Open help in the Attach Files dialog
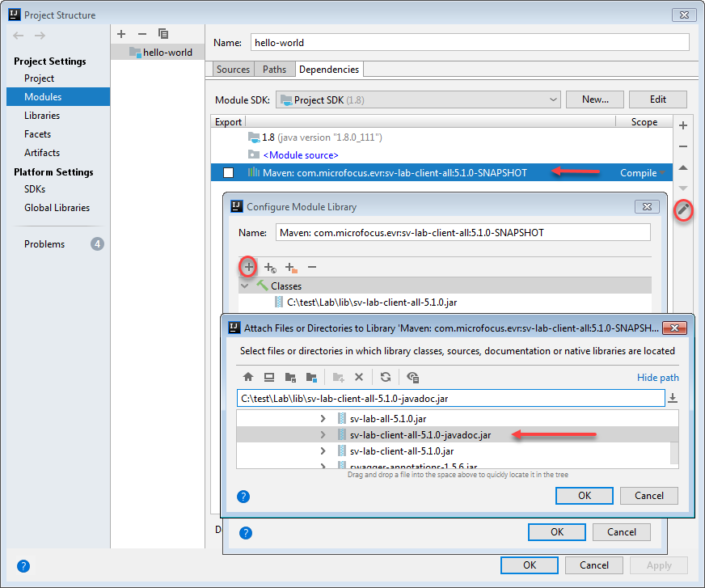This screenshot has height=588, width=705. point(243,497)
